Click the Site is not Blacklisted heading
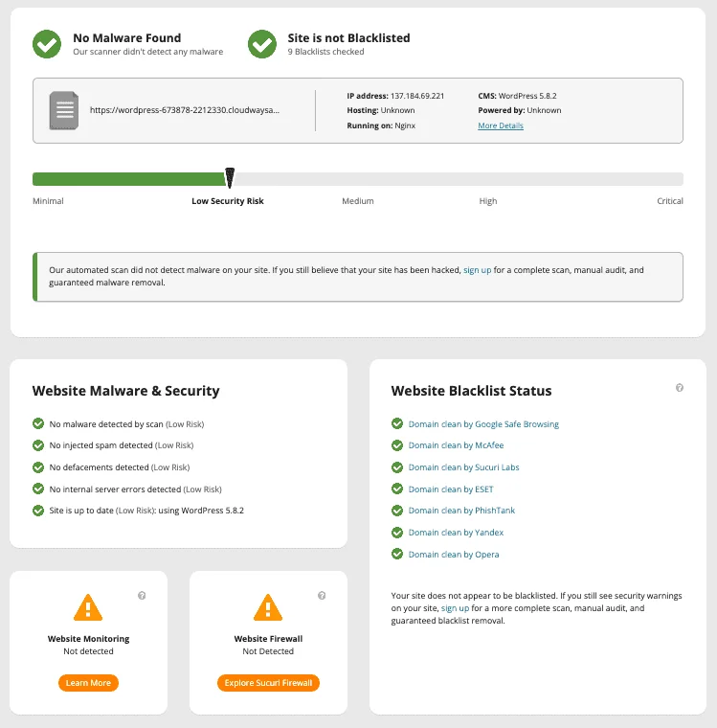717x728 pixels. 349,38
